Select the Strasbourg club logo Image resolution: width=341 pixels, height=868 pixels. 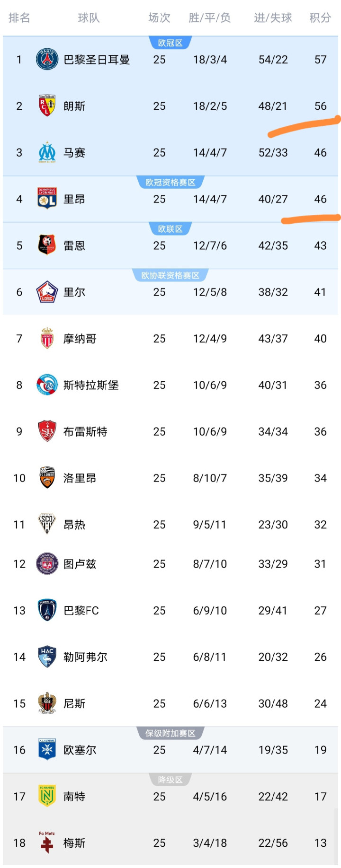tap(47, 385)
